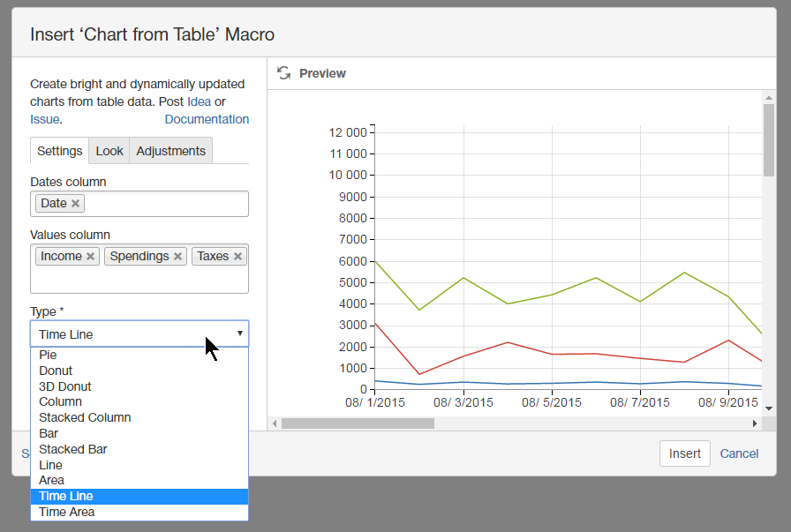Image resolution: width=791 pixels, height=532 pixels.
Task: Cancel the macro dialog
Action: click(740, 453)
